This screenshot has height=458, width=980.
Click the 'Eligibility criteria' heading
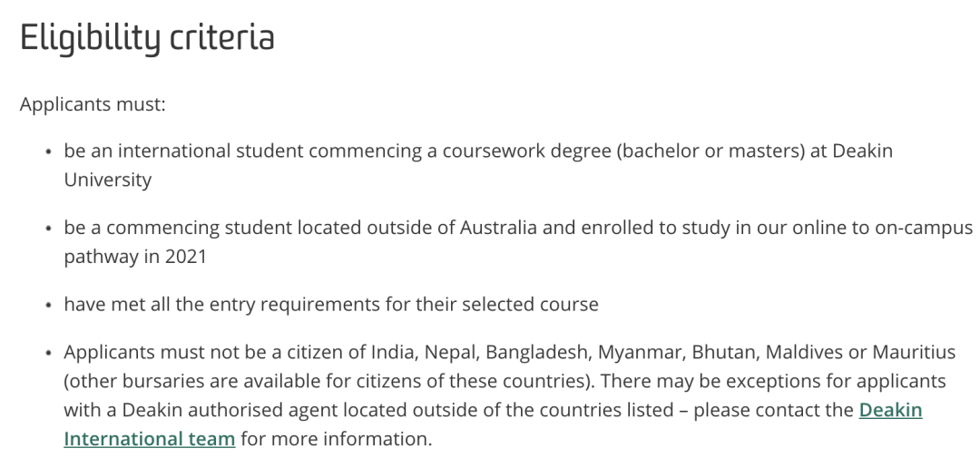148,37
